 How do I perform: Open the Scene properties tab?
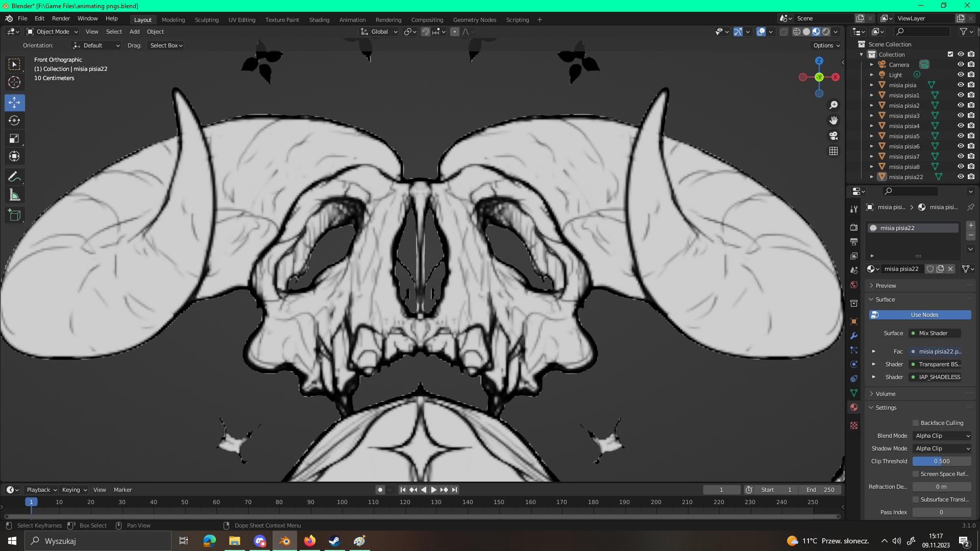click(854, 270)
